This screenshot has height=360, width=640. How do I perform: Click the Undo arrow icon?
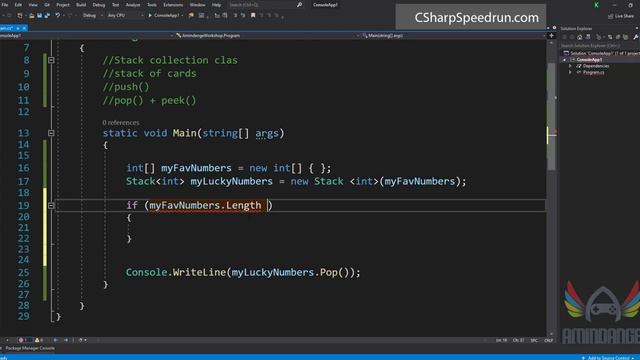pyautogui.click(x=58, y=16)
